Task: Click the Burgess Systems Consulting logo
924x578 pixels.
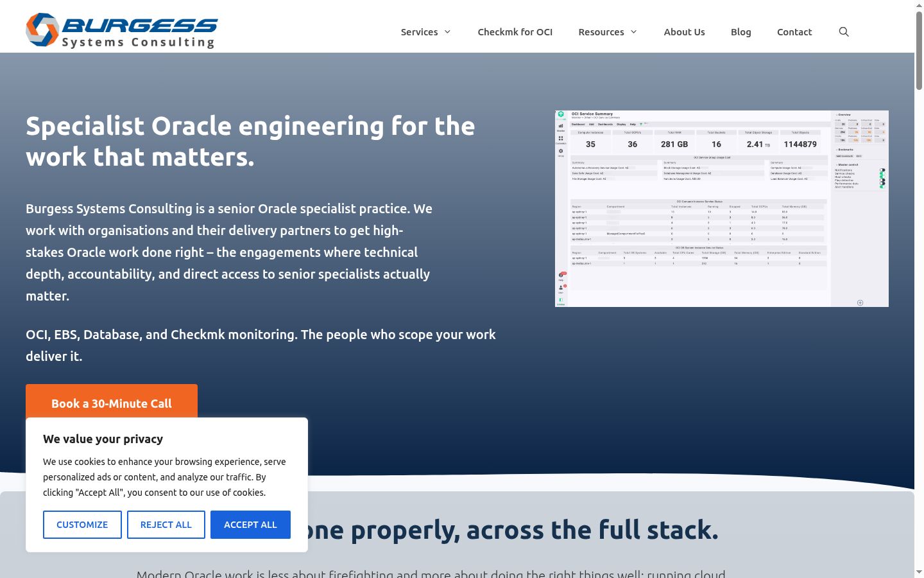Action: point(122,30)
